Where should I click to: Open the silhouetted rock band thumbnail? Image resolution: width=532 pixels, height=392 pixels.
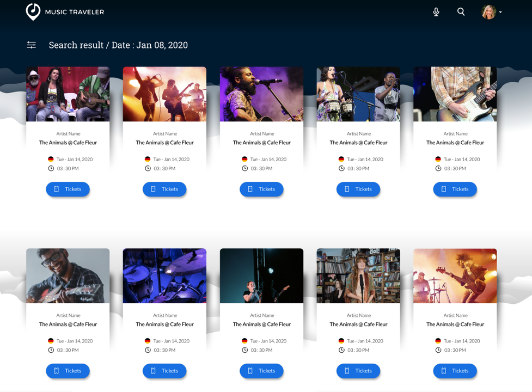[x=164, y=94]
